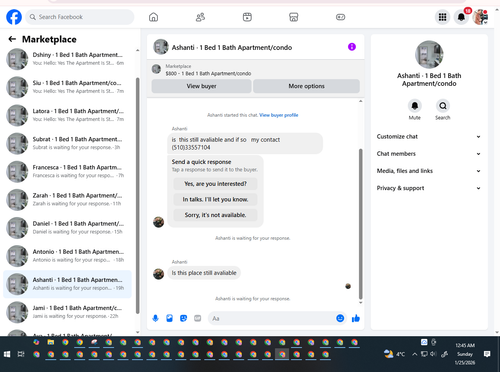The width and height of the screenshot is (500, 372).
Task: Open the Facebook home logo
Action: click(x=14, y=17)
